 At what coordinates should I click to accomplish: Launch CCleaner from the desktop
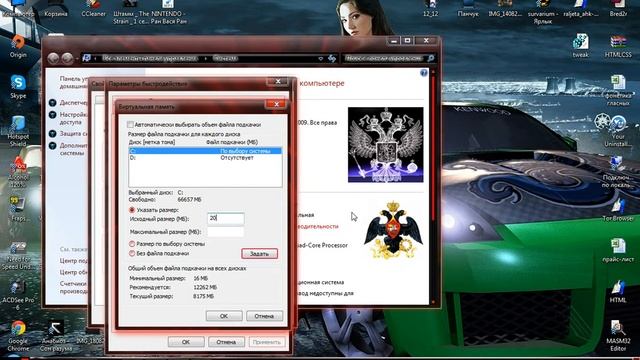[93, 9]
